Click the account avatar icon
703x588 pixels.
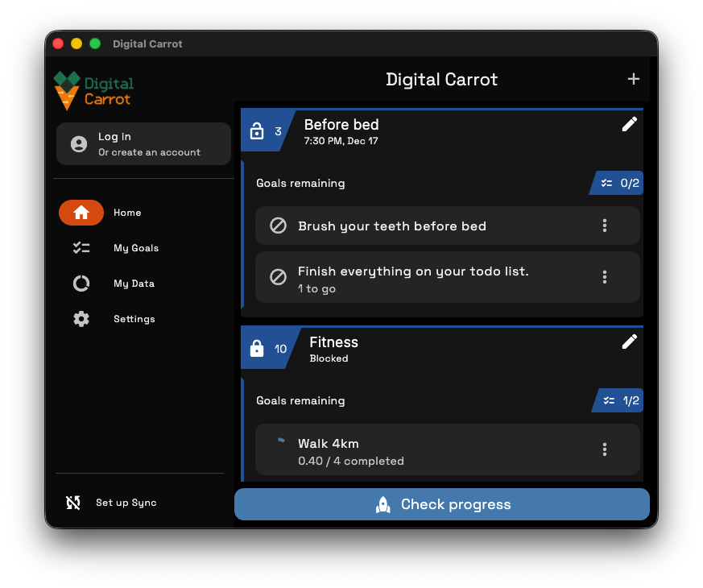pos(79,144)
